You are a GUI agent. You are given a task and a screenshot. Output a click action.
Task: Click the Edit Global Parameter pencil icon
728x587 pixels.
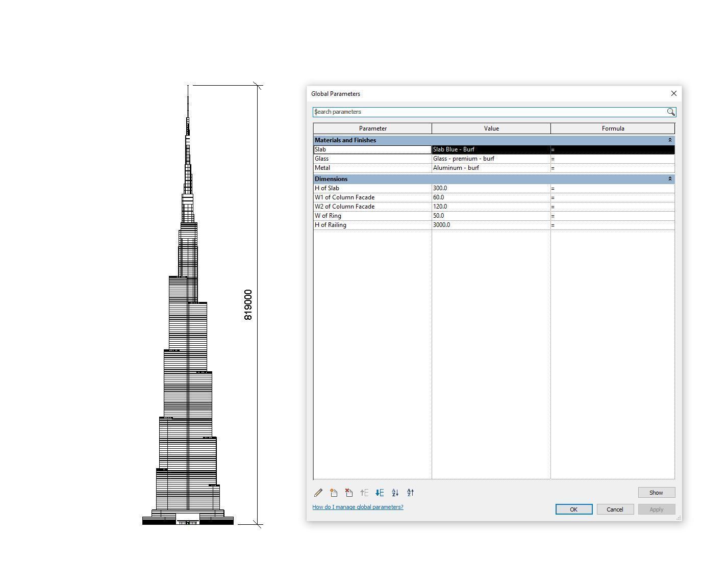(x=318, y=493)
